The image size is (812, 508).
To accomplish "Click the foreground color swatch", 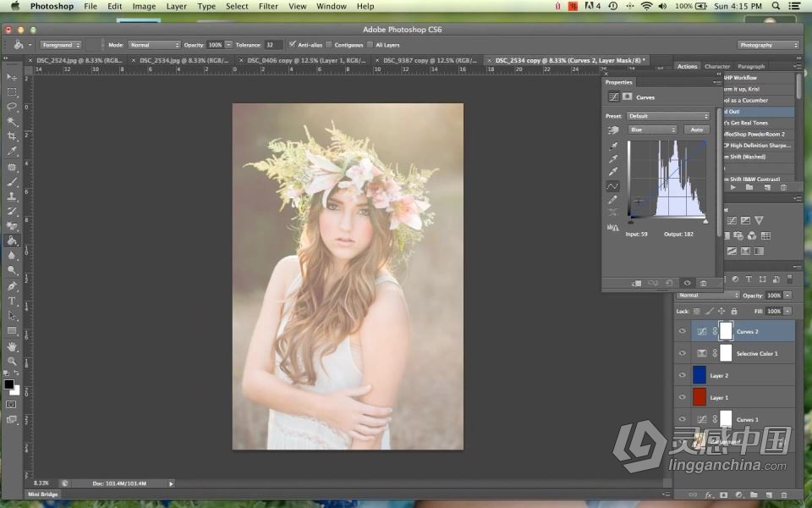I will (x=8, y=384).
